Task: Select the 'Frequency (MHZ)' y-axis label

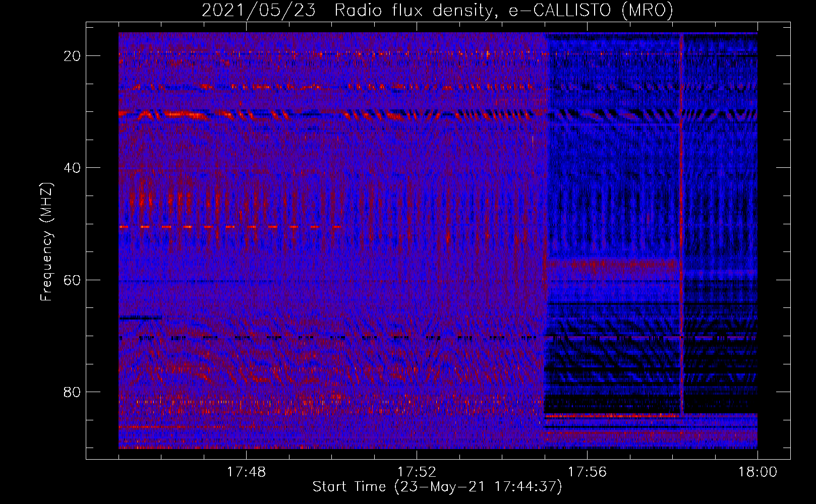Action: [x=46, y=242]
